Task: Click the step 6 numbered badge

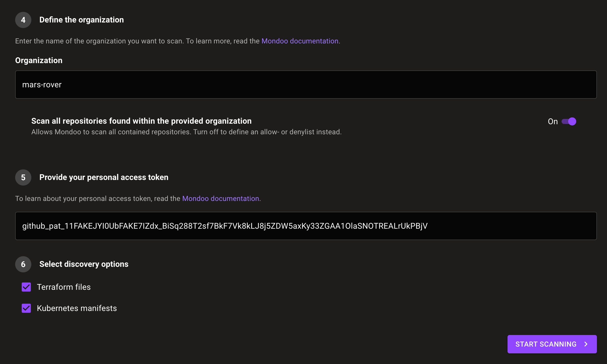Action: pyautogui.click(x=23, y=264)
